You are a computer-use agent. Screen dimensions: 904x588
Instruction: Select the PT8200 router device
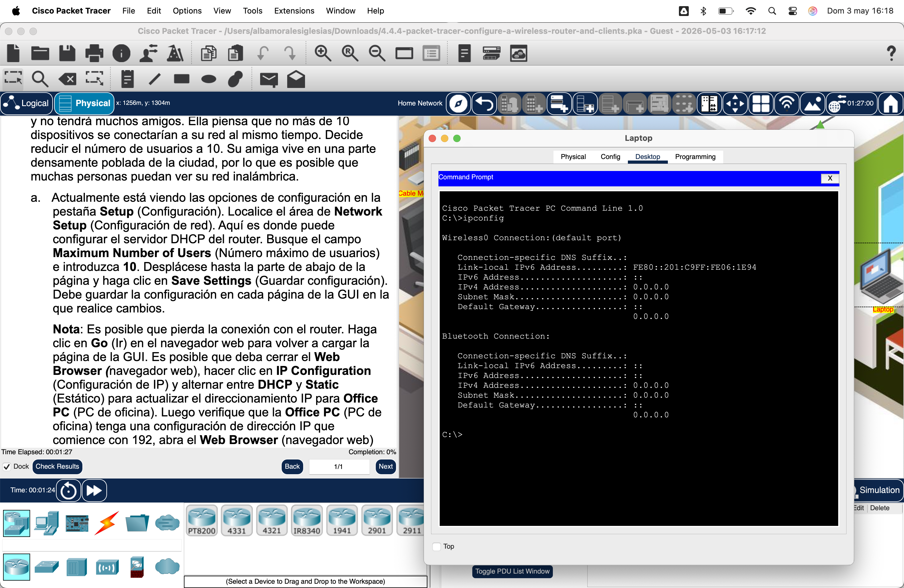click(202, 520)
